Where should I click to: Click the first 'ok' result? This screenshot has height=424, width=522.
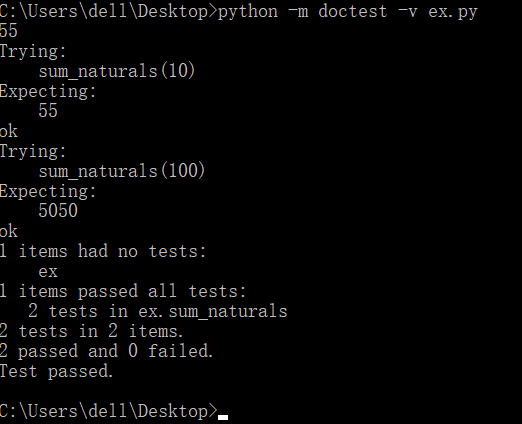point(9,131)
